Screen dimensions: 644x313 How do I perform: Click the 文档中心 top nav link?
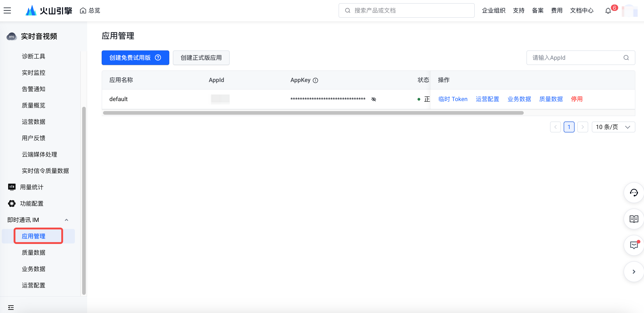point(582,10)
